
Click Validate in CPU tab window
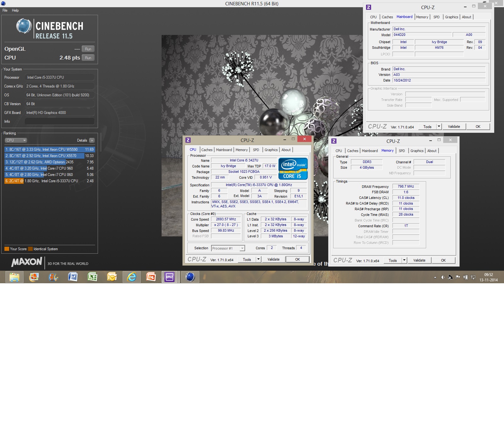273,259
